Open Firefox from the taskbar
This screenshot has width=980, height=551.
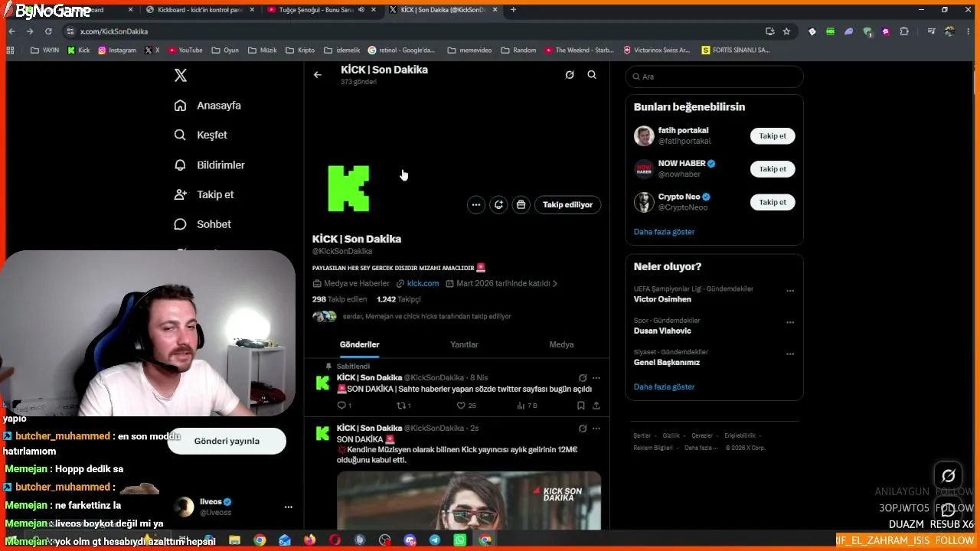[309, 540]
